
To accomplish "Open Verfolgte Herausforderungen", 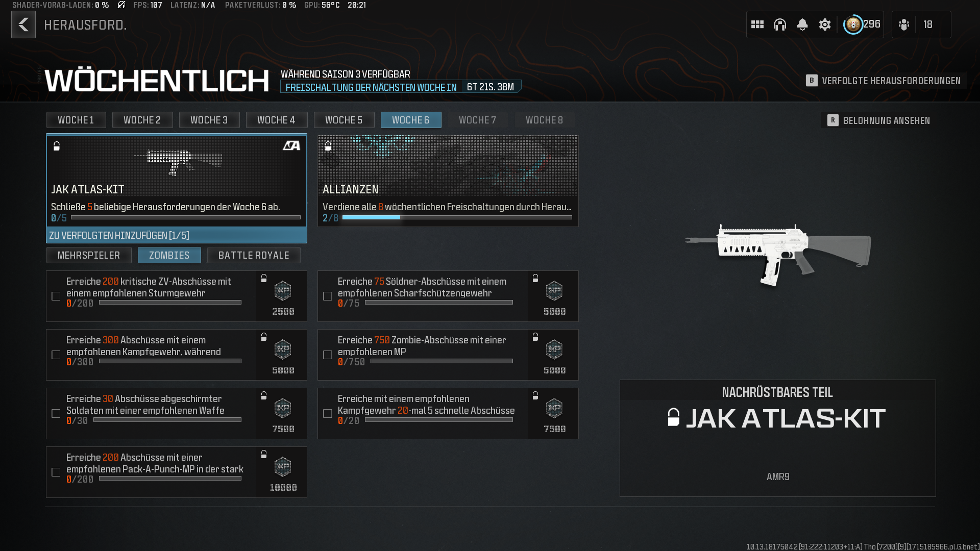I will point(884,81).
